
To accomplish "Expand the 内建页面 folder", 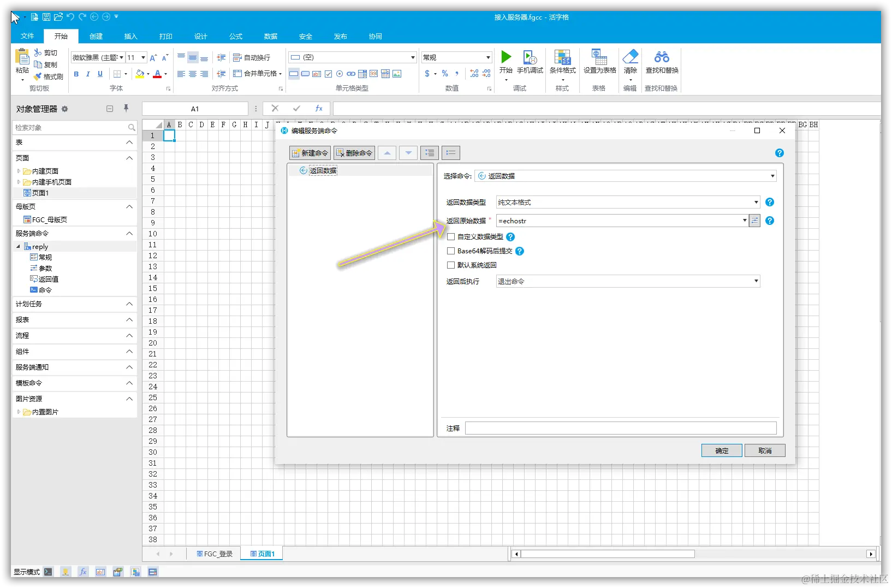I will coord(19,171).
